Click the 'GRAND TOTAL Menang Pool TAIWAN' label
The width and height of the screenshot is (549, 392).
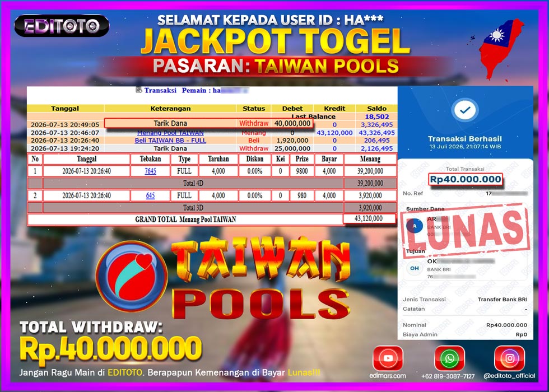[x=185, y=220]
